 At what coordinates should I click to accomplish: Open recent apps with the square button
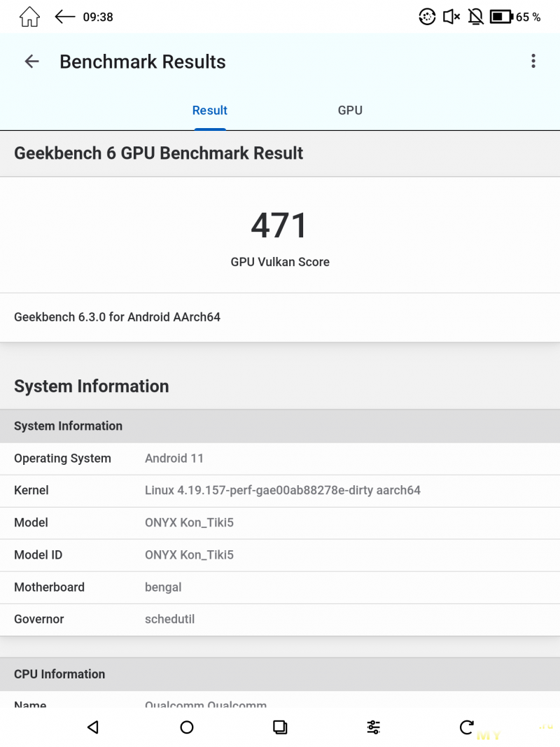coord(280,727)
